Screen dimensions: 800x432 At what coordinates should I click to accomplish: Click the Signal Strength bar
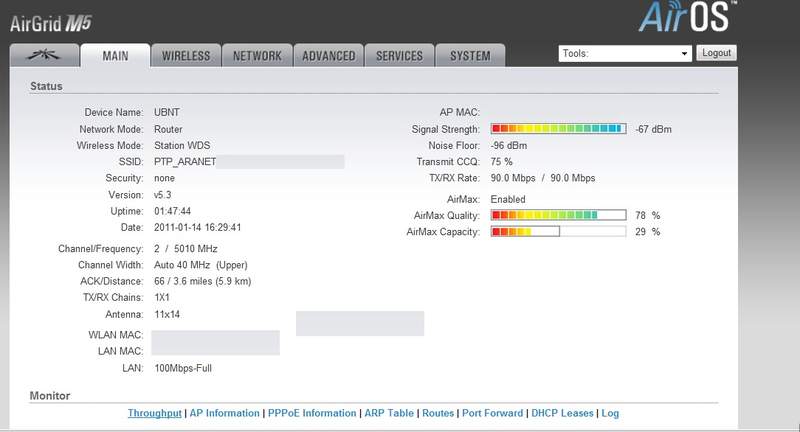point(558,130)
